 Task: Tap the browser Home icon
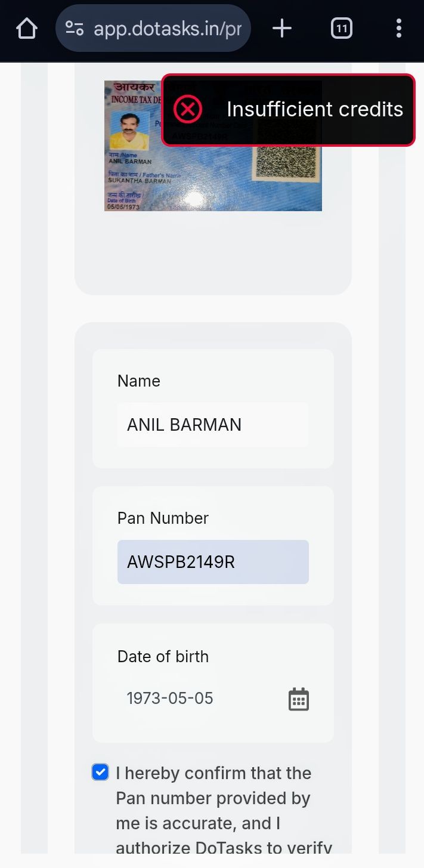click(27, 28)
